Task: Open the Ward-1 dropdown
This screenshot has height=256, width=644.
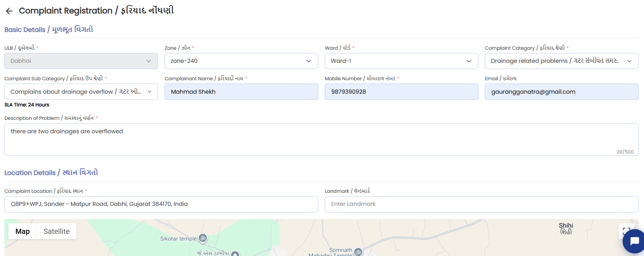Action: tap(401, 61)
